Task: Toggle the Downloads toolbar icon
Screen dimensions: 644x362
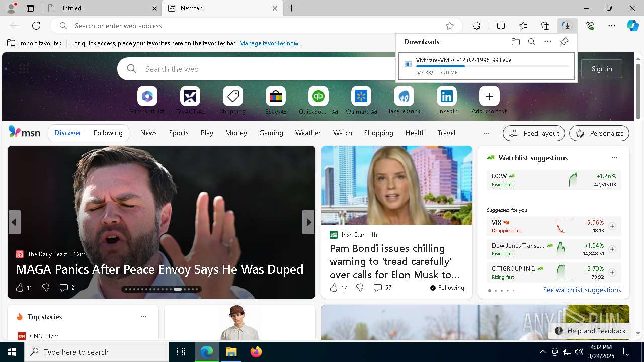Action: 567,26
